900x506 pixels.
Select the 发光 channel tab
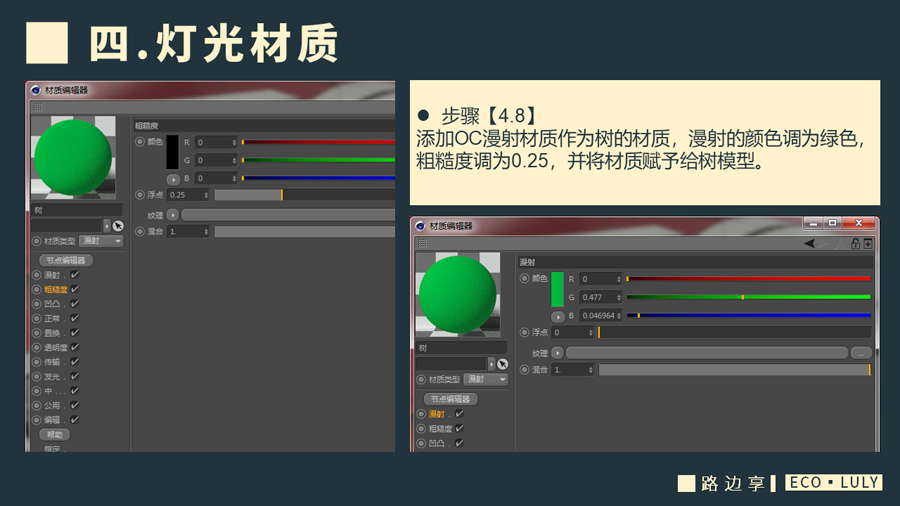pyautogui.click(x=52, y=376)
